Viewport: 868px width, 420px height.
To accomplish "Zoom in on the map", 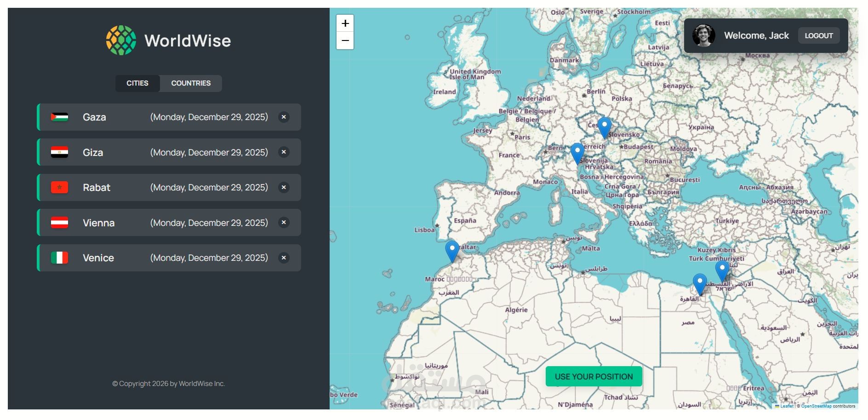I will coord(345,23).
